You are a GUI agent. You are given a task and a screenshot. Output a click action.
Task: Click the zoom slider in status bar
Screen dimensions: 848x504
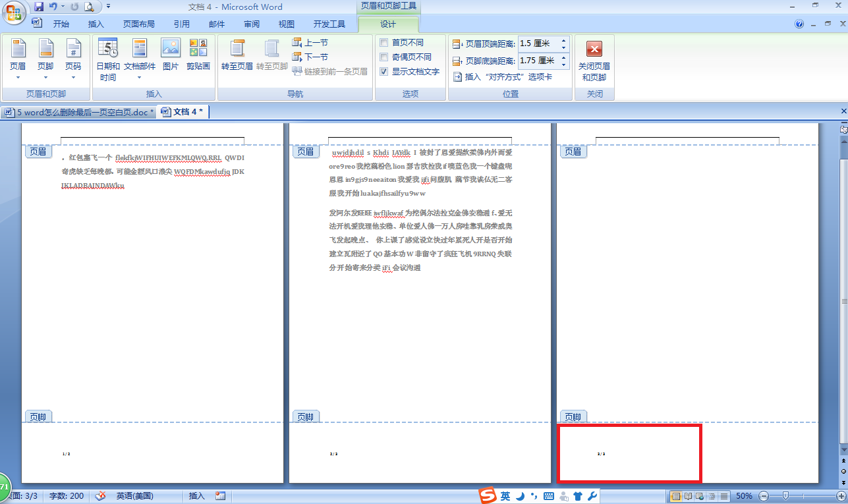click(785, 495)
